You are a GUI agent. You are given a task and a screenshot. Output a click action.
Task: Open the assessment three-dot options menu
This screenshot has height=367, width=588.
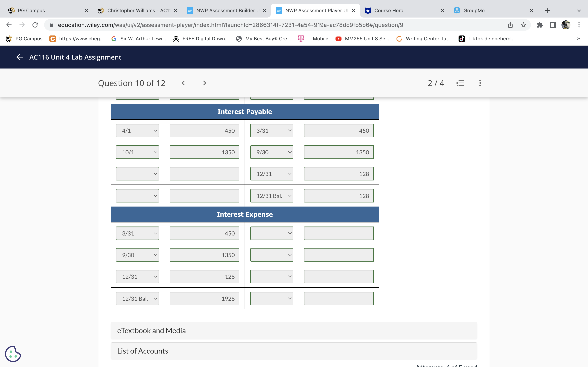[x=480, y=83]
